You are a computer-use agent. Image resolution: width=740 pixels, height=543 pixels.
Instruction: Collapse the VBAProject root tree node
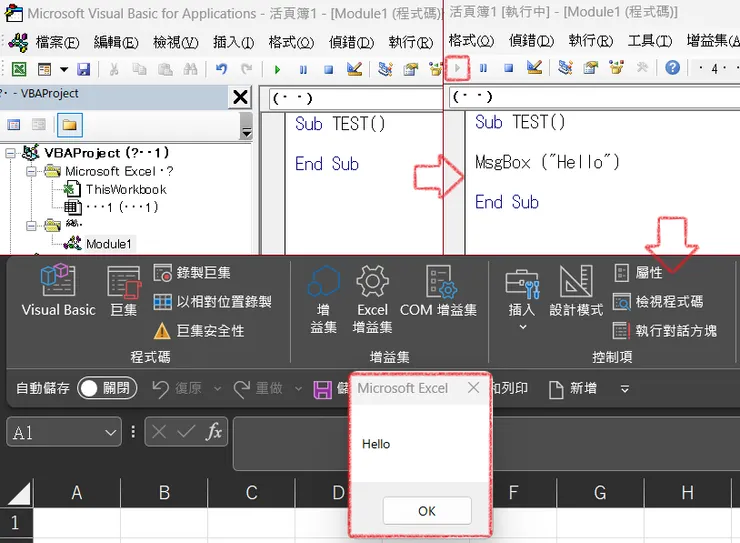tap(10, 153)
